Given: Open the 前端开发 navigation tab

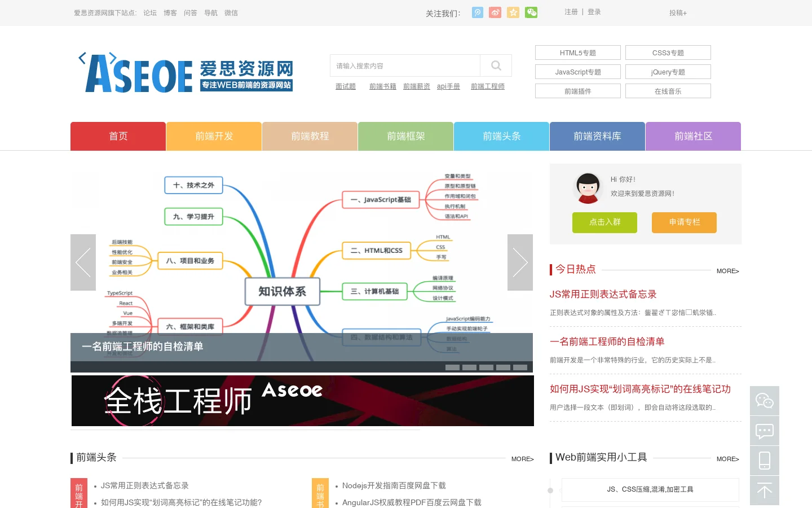Looking at the screenshot, I should tap(214, 136).
